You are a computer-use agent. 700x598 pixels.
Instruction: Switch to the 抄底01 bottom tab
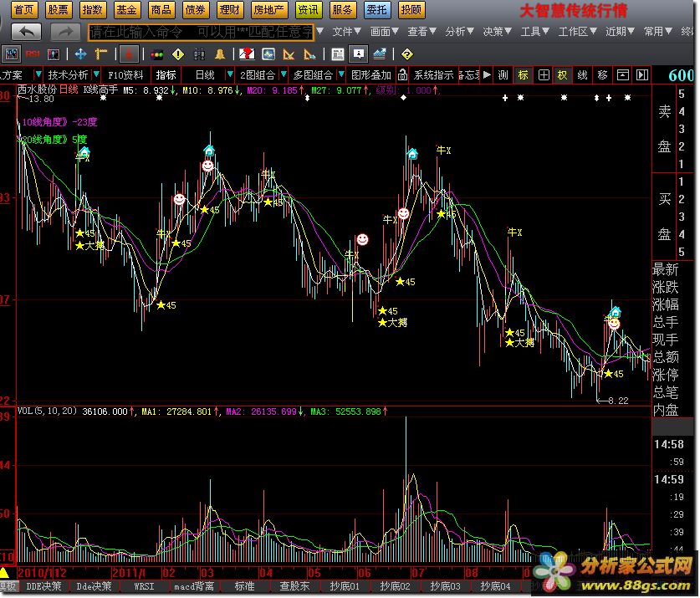(345, 586)
